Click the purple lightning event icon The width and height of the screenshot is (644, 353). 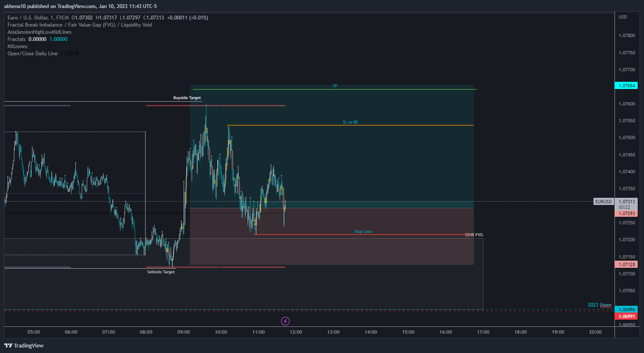[x=285, y=321]
